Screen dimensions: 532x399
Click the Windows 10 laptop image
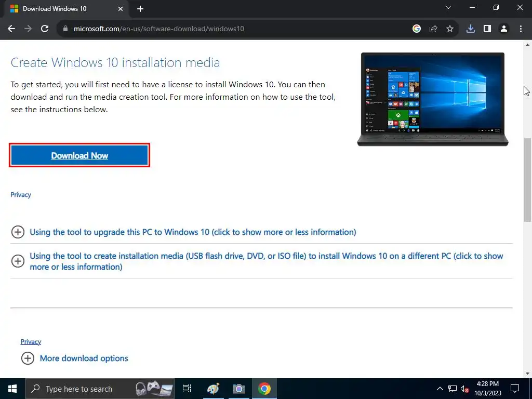pos(433,99)
